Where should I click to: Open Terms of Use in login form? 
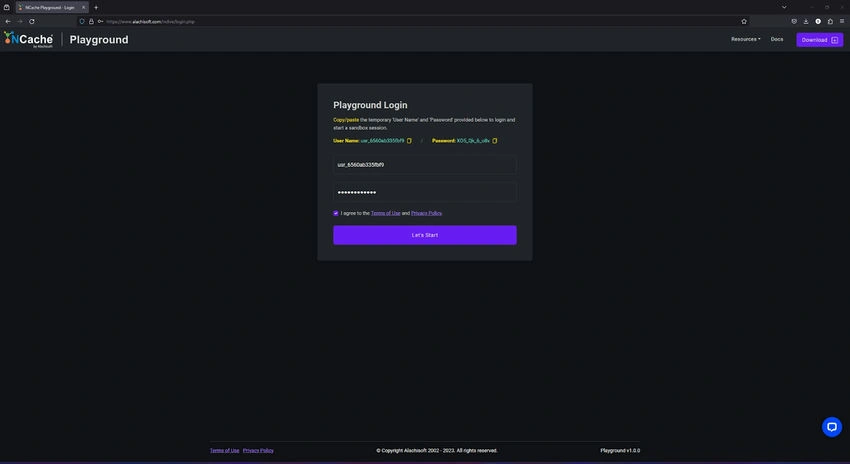[x=385, y=214]
